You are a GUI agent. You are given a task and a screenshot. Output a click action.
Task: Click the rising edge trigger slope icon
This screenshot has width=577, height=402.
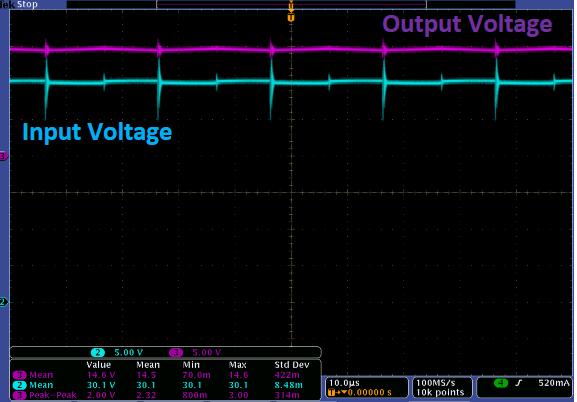click(x=519, y=383)
